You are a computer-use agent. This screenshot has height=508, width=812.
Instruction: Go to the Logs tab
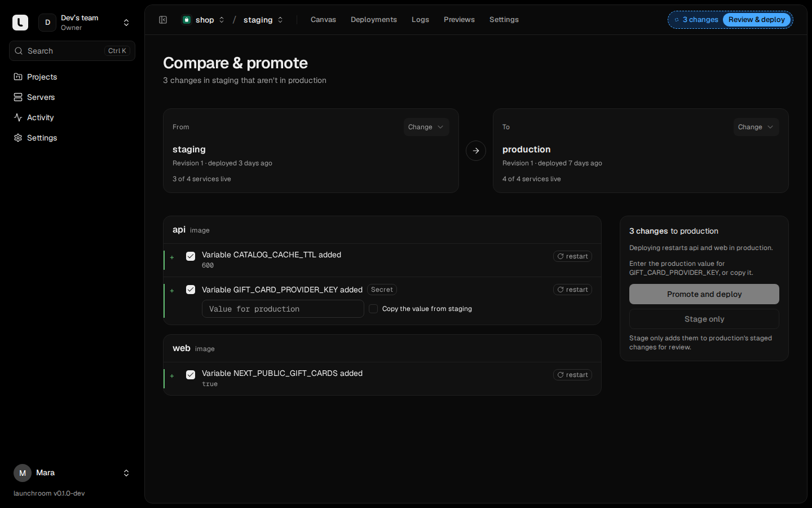coord(420,20)
